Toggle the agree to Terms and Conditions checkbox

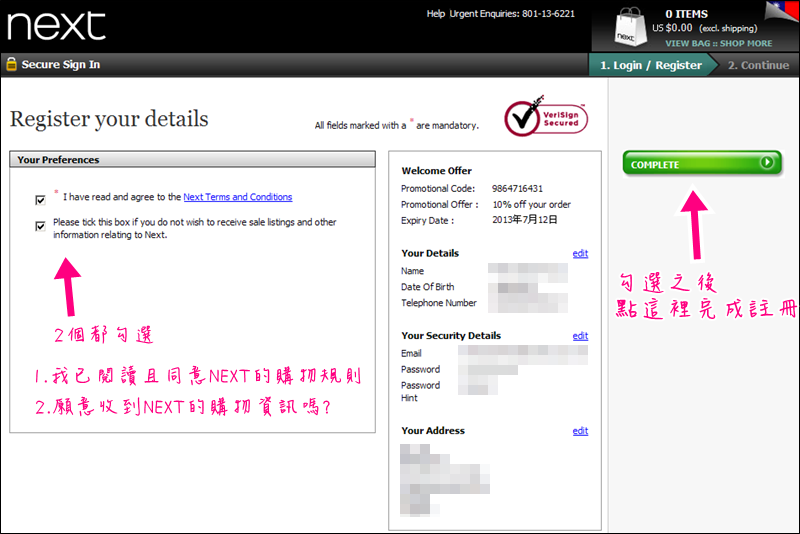(x=40, y=200)
